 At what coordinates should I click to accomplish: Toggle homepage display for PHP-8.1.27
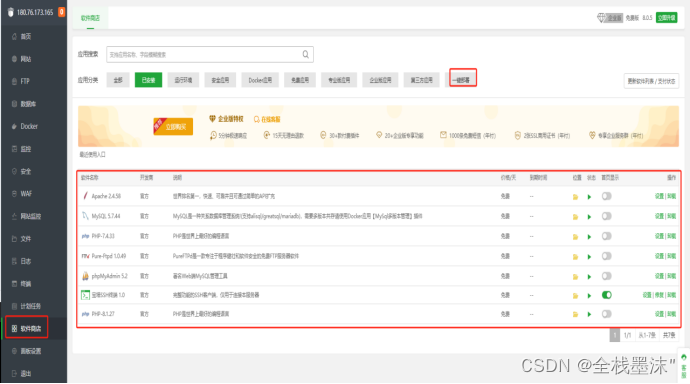pos(606,314)
